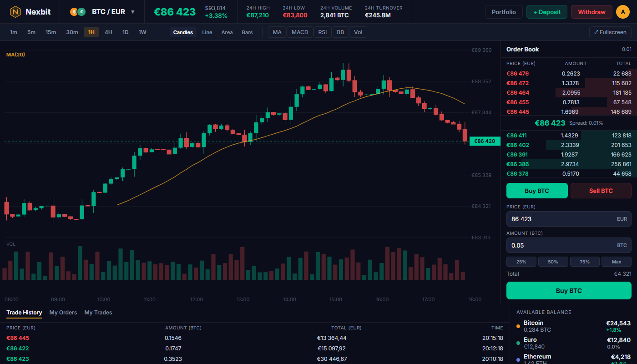
Task: Click the BTC/EUR coin pair icon
Action: tap(78, 12)
